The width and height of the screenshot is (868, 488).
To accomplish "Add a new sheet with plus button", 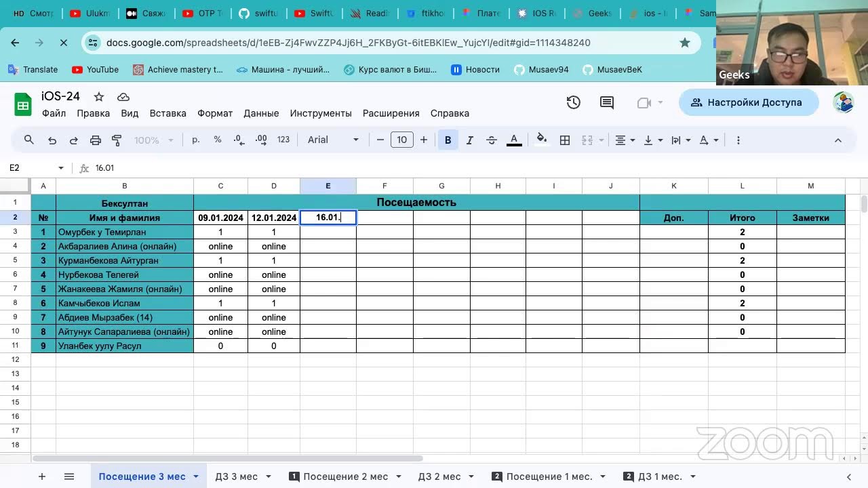I will pyautogui.click(x=42, y=476).
